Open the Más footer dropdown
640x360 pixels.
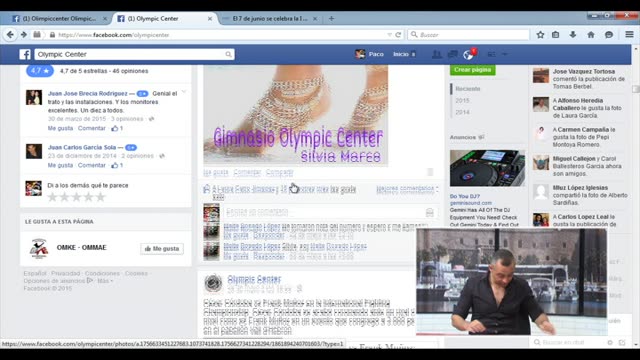(x=105, y=281)
